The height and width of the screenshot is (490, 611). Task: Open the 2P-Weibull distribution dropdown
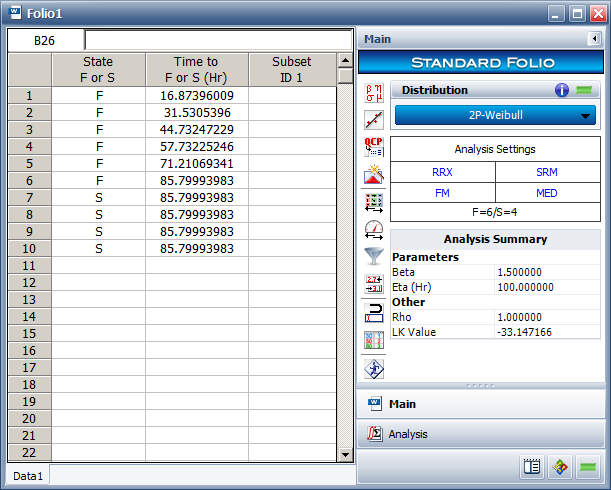[x=496, y=115]
